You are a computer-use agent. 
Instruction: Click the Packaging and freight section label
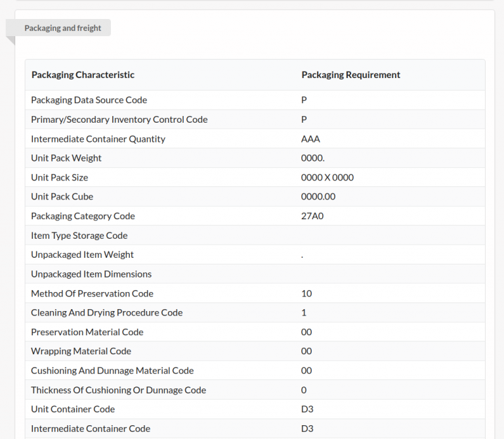click(x=62, y=28)
